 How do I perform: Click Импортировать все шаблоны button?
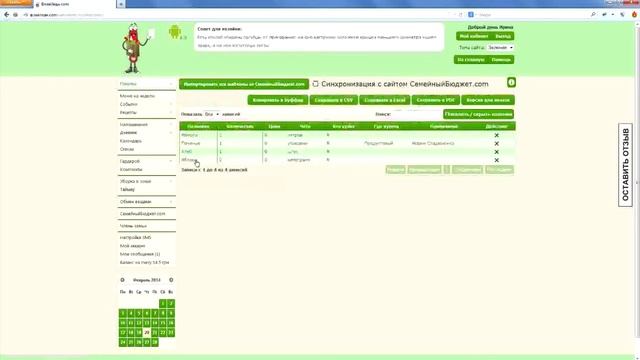[x=244, y=84]
